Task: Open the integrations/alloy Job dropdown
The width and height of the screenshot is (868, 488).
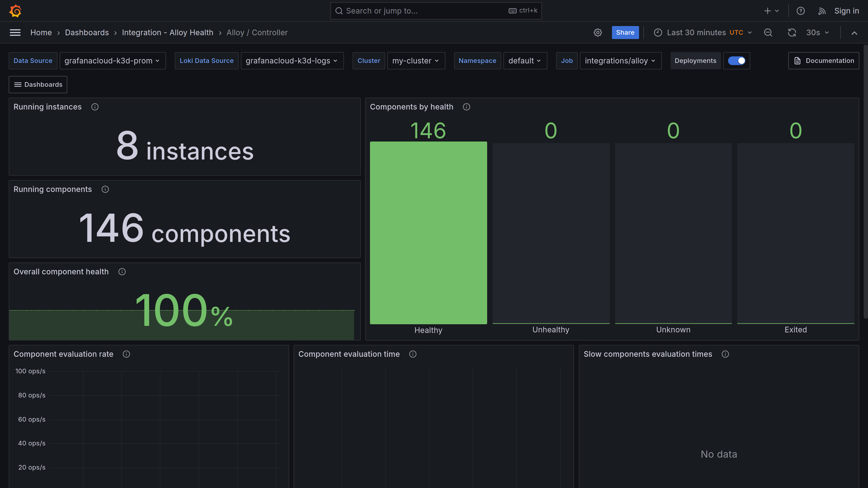Action: 621,61
